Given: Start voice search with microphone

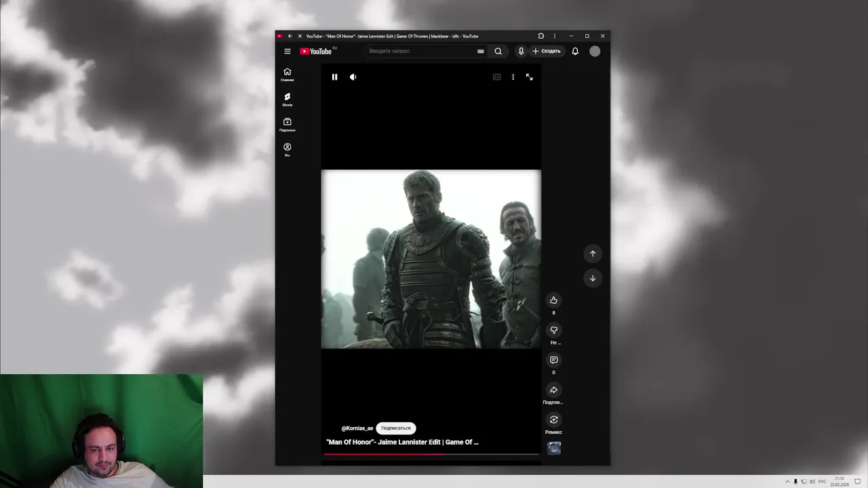Looking at the screenshot, I should [521, 52].
